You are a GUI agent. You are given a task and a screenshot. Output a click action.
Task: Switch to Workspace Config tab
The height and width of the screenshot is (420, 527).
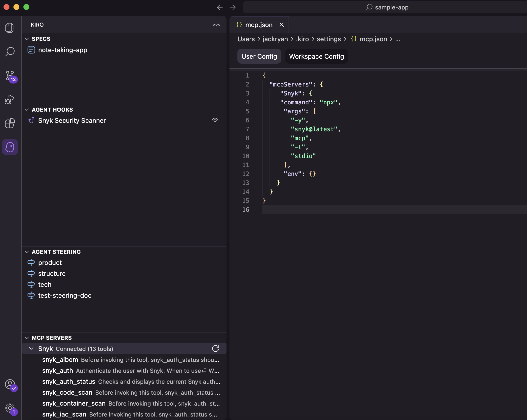(316, 56)
